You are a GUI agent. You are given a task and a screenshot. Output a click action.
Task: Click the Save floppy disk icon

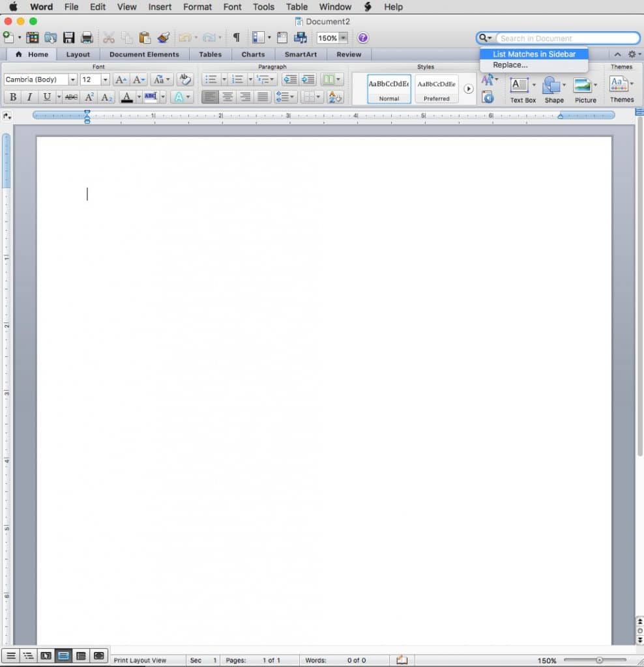pyautogui.click(x=68, y=38)
